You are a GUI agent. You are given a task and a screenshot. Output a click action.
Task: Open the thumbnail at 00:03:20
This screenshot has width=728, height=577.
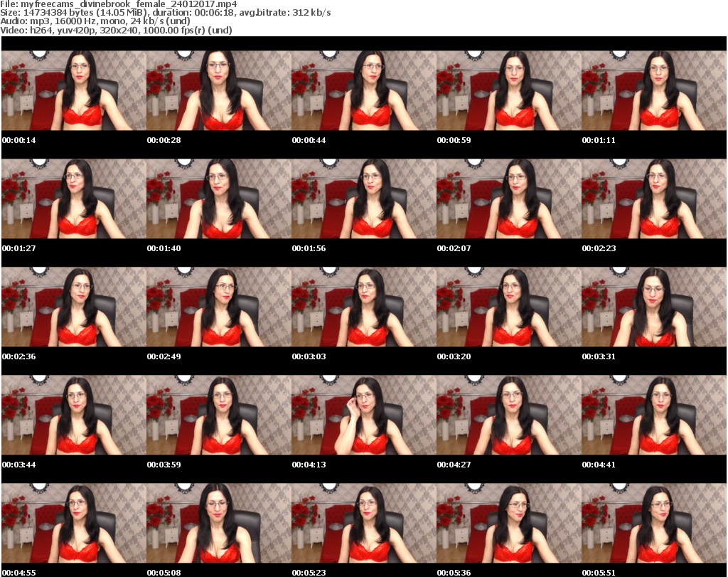[x=508, y=307]
